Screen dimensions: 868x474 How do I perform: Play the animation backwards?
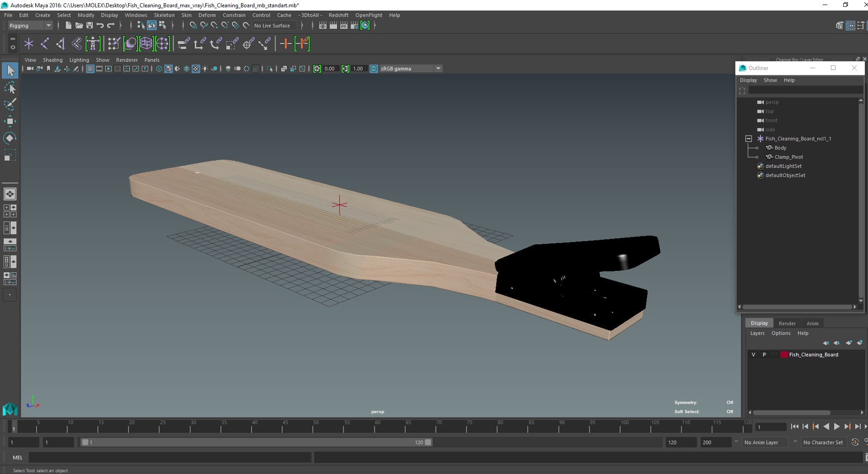826,426
